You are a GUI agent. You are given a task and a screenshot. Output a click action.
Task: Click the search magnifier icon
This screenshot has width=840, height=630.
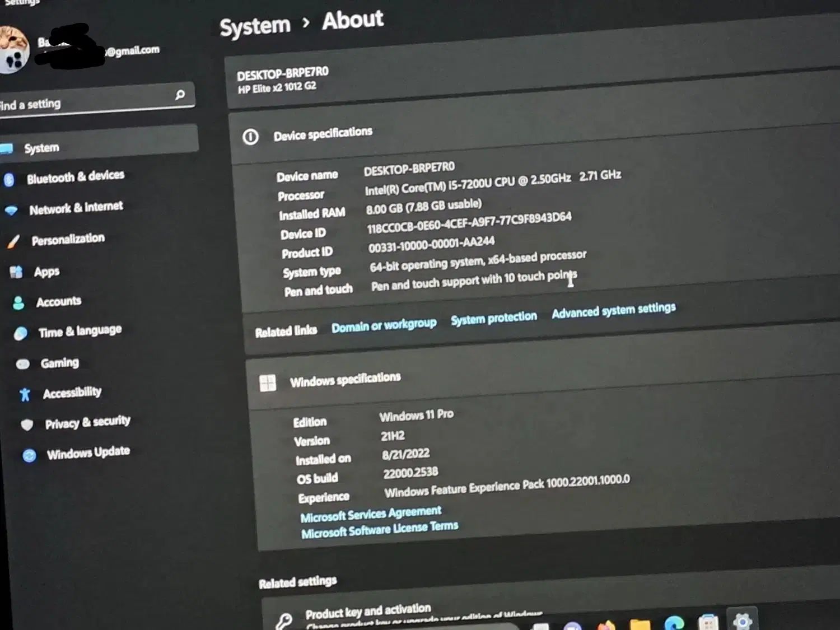click(x=180, y=95)
